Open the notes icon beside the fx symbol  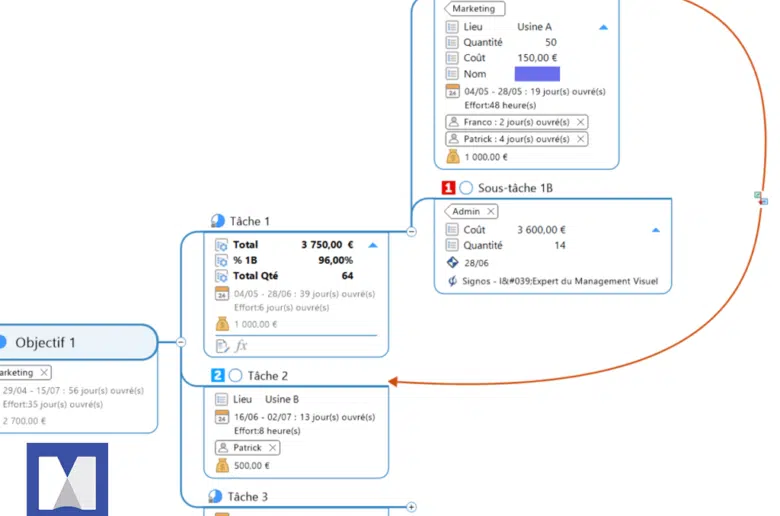pos(222,346)
